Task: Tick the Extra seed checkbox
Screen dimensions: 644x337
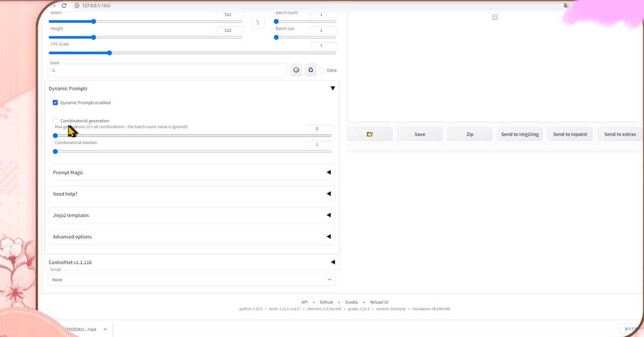Action: 322,70
